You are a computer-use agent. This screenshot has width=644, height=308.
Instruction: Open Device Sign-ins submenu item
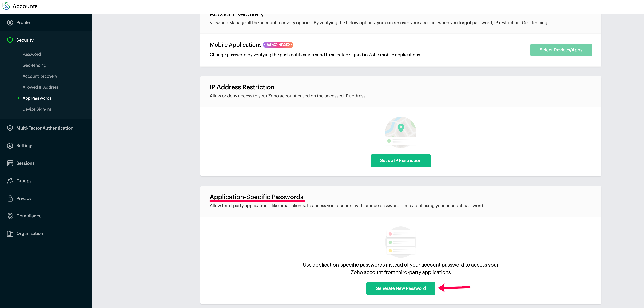click(37, 109)
